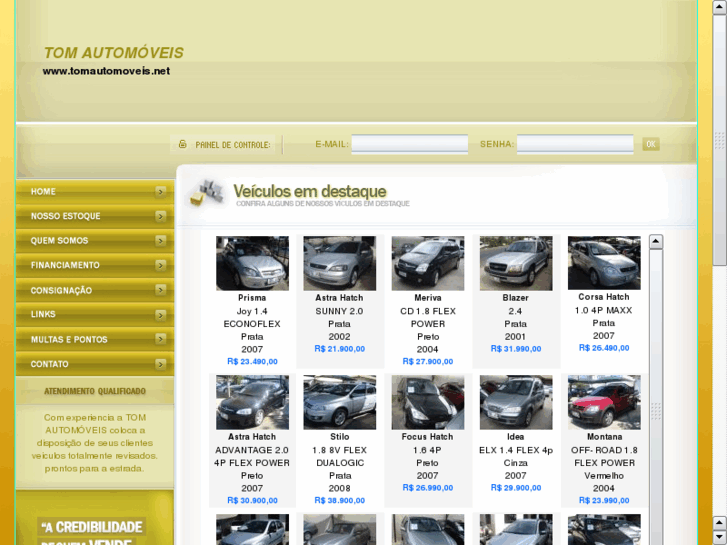Click the padlock icon near Painel de Controle

[183, 144]
